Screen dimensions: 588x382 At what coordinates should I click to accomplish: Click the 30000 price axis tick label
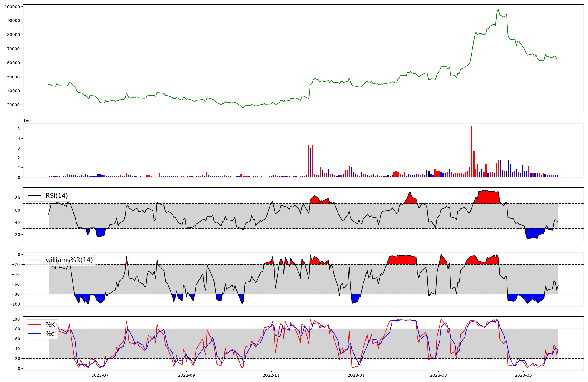14,105
